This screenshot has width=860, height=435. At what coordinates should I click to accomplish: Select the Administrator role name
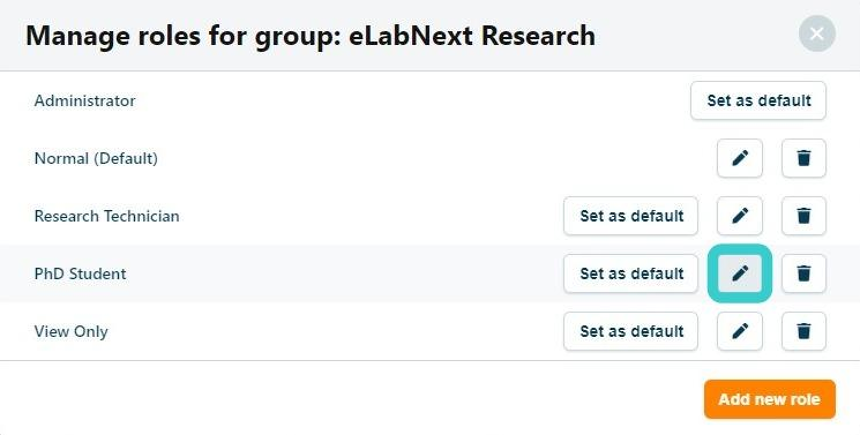[x=85, y=101]
